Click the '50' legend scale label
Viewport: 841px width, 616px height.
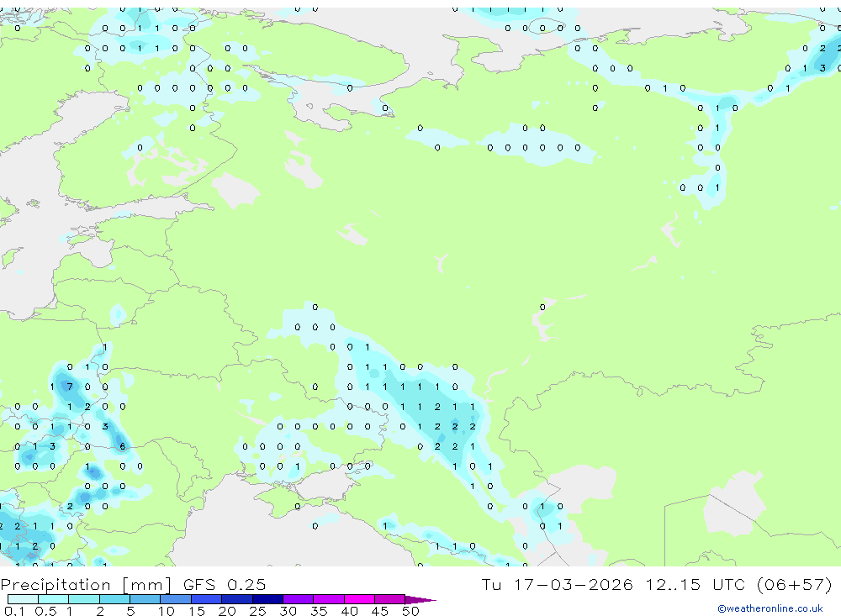(x=410, y=611)
